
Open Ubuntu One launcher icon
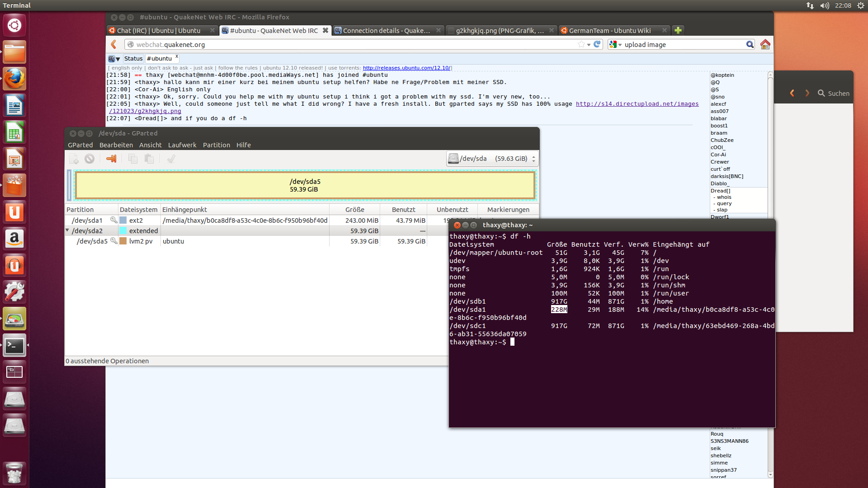14,212
